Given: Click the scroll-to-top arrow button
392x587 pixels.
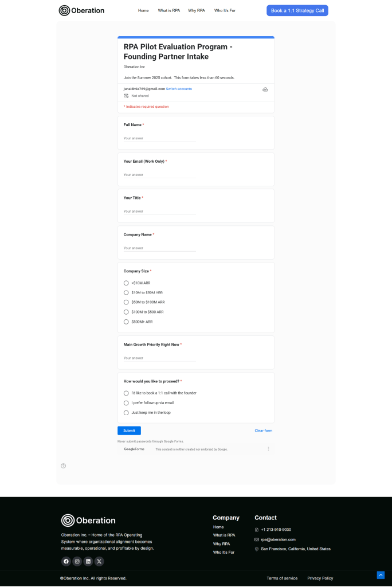Looking at the screenshot, I should coord(381,575).
